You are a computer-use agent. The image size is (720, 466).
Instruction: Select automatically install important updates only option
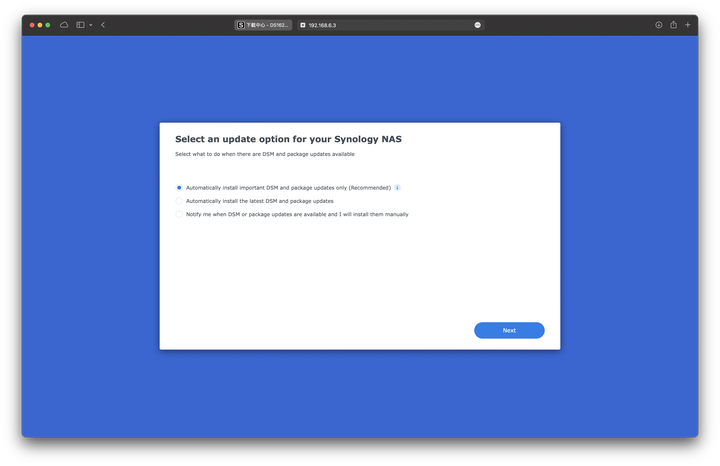tap(179, 188)
